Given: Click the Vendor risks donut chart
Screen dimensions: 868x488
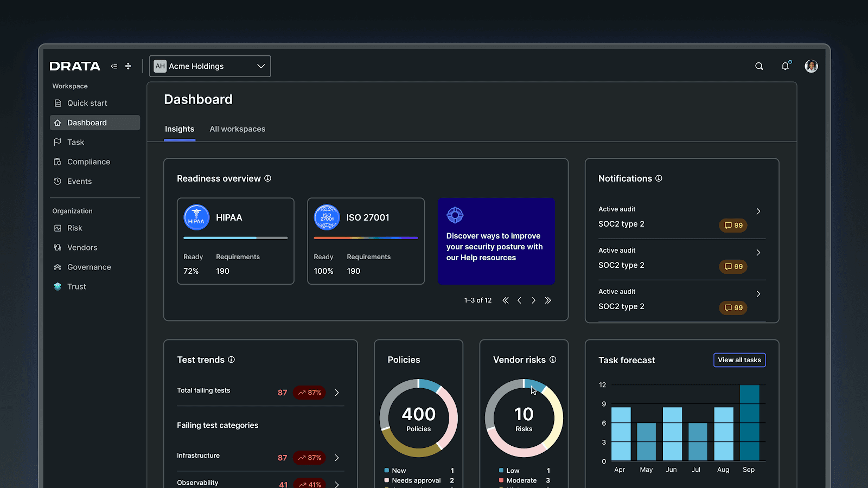Looking at the screenshot, I should tap(524, 418).
